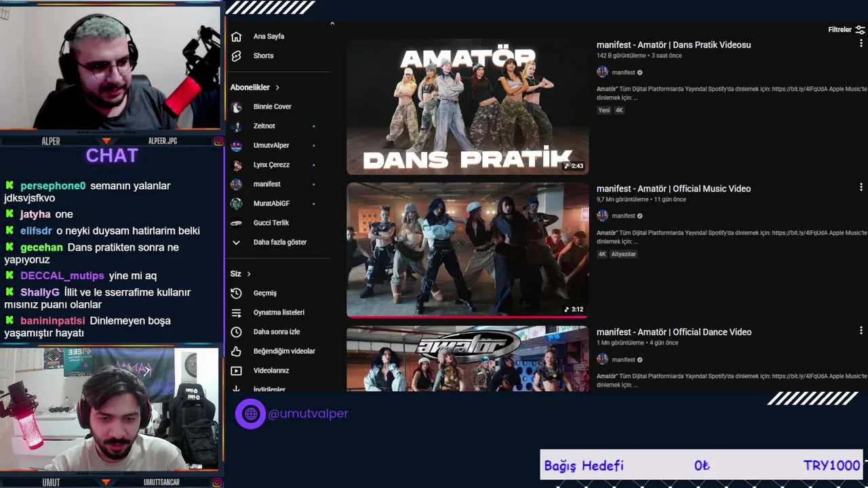Open the Shorts icon in sidebar
Image resolution: width=868 pixels, height=488 pixels.
(x=236, y=56)
